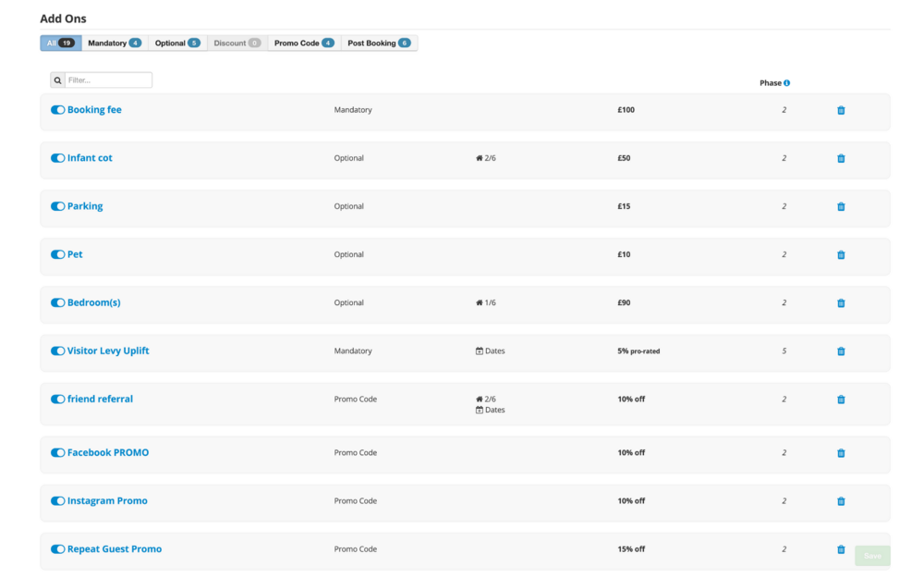Screen dimensions: 924x578
Task: Delete the Booking fee add-on
Action: [841, 110]
